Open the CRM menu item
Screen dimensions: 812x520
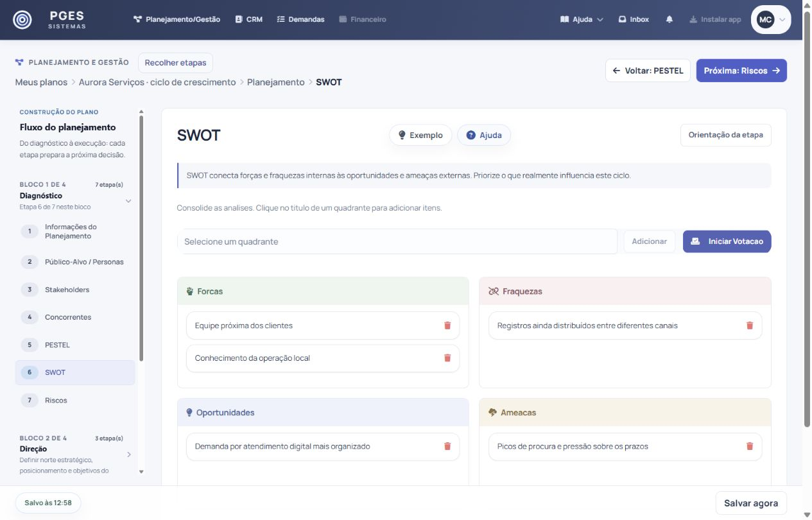pyautogui.click(x=249, y=19)
